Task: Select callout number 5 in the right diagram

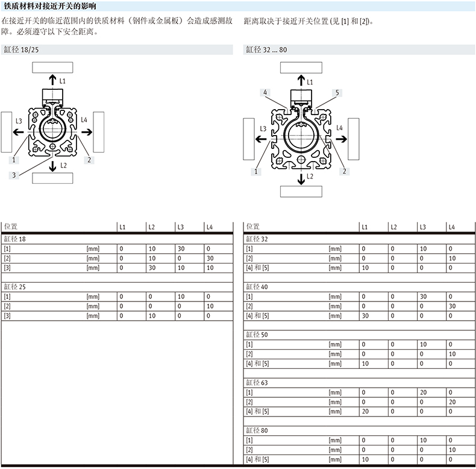Action: click(x=337, y=92)
